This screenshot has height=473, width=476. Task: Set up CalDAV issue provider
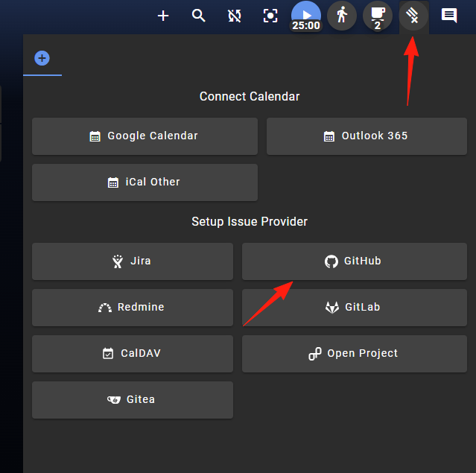133,353
